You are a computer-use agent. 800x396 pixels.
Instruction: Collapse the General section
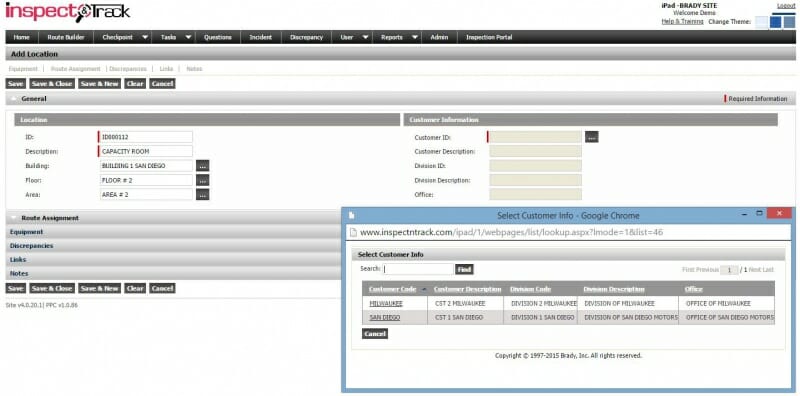[14, 98]
